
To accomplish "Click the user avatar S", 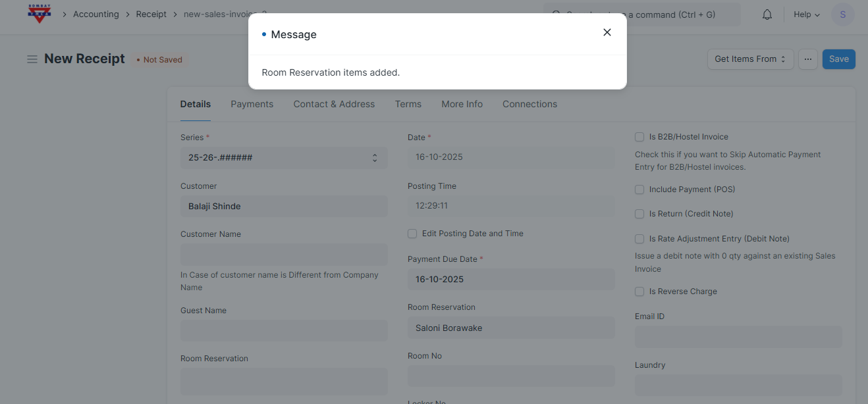I will pyautogui.click(x=842, y=14).
